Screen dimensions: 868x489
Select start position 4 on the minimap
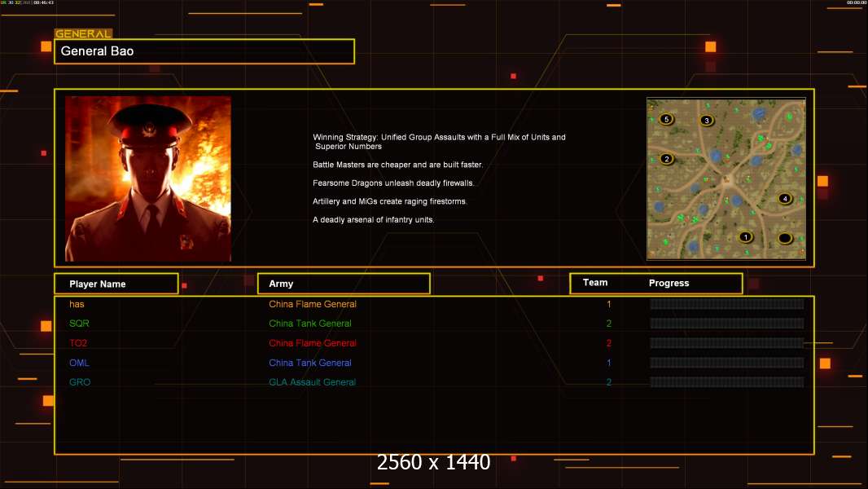pos(784,198)
